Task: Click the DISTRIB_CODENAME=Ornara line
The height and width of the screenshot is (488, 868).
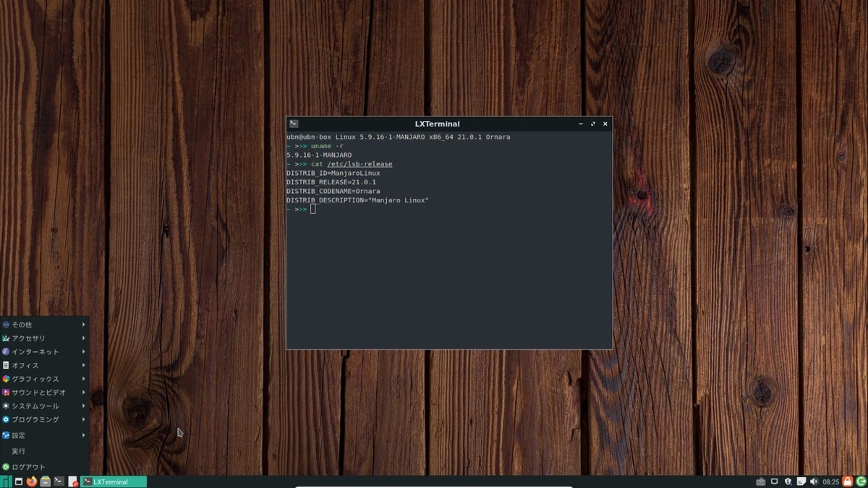Action: [x=333, y=192]
